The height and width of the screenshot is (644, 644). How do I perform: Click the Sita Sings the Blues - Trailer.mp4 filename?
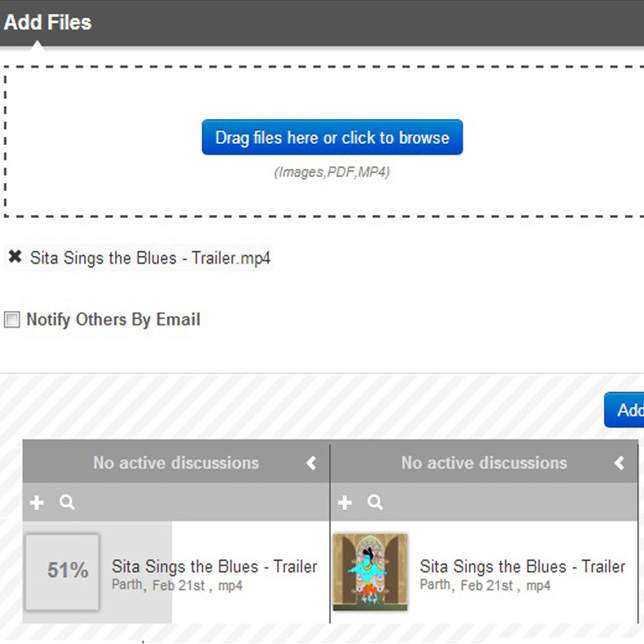150,258
